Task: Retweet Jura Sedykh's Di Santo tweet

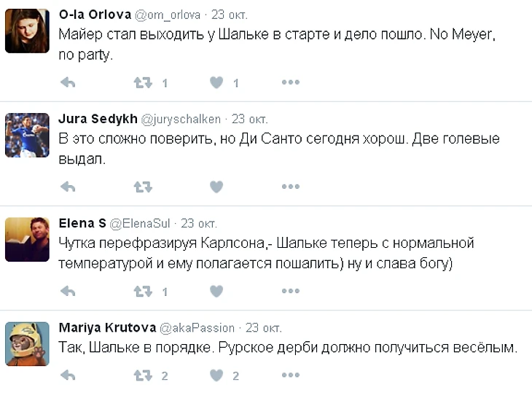Action: (143, 187)
